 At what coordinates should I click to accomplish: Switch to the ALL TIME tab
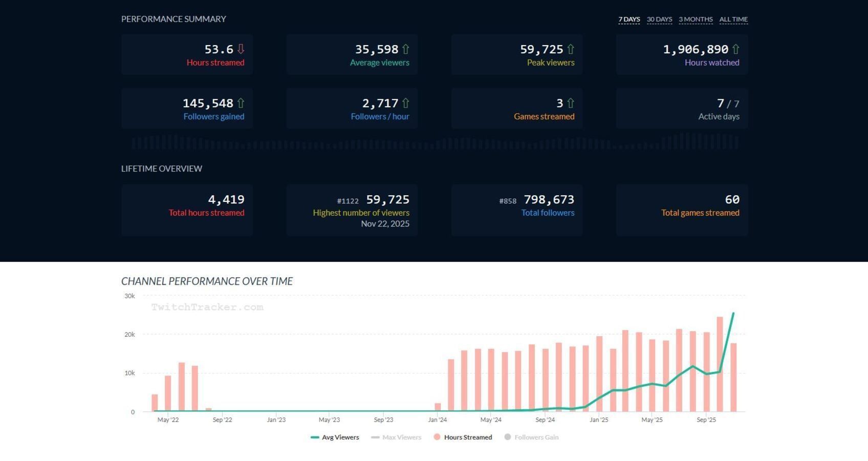coord(733,19)
